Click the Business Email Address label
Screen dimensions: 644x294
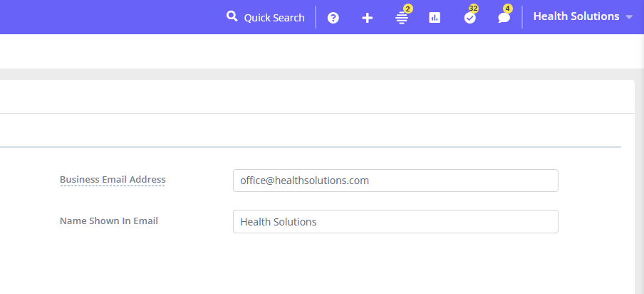(x=113, y=180)
